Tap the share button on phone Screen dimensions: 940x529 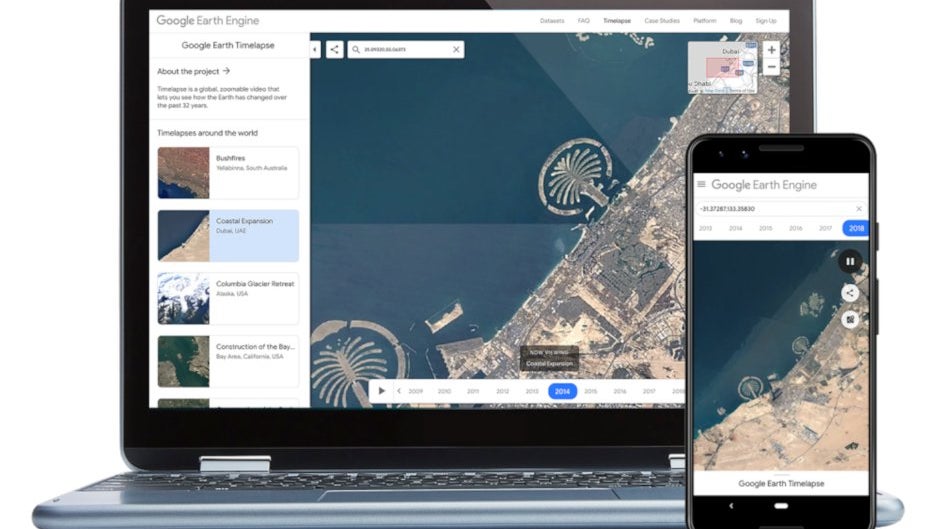(x=849, y=293)
